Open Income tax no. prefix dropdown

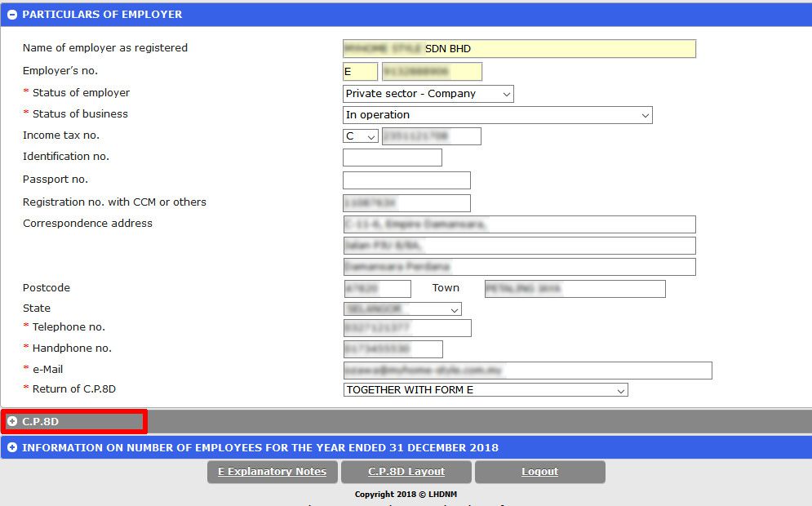(360, 136)
